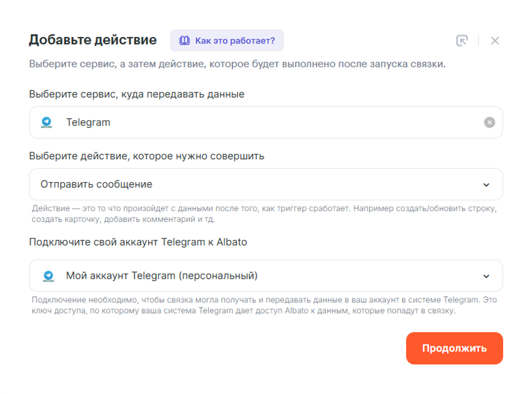Image resolution: width=532 pixels, height=394 pixels.
Task: Click the hint text starting 'Подключение необходимо'
Action: (x=264, y=305)
